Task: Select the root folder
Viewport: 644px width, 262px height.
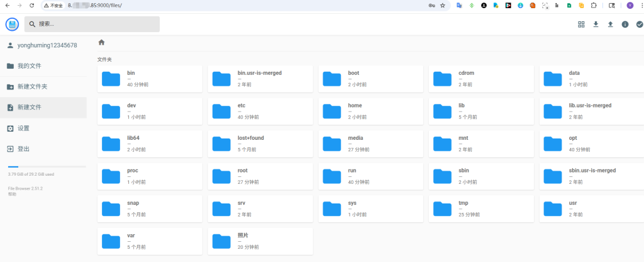Action: 260,176
